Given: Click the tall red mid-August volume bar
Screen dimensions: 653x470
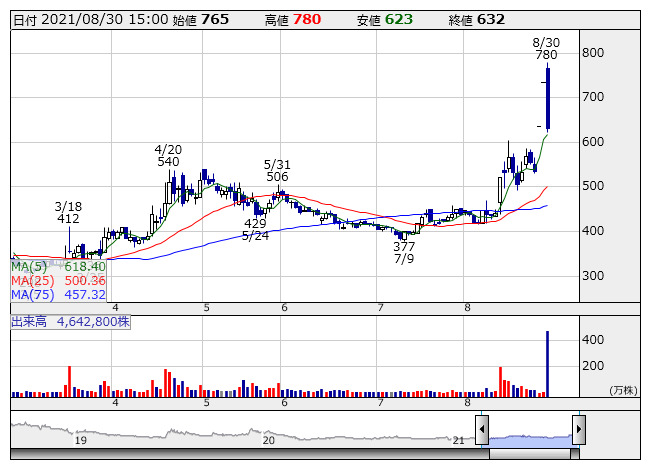Looking at the screenshot, I should [500, 382].
